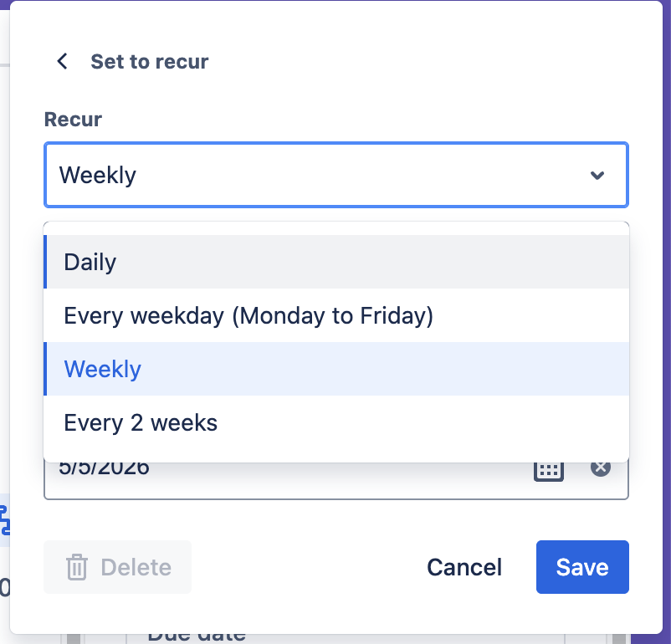Click the Recur field label
The height and width of the screenshot is (644, 671).
coord(73,120)
